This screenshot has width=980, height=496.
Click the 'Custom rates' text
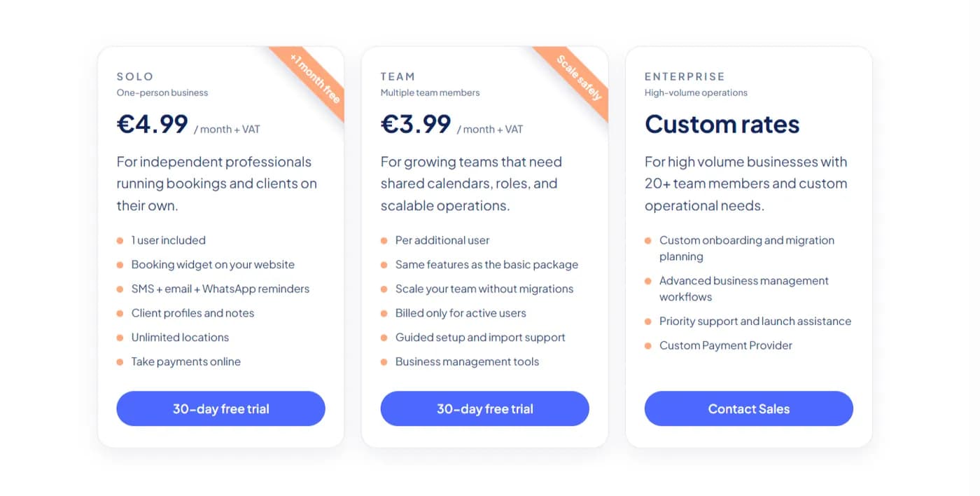[x=722, y=124]
